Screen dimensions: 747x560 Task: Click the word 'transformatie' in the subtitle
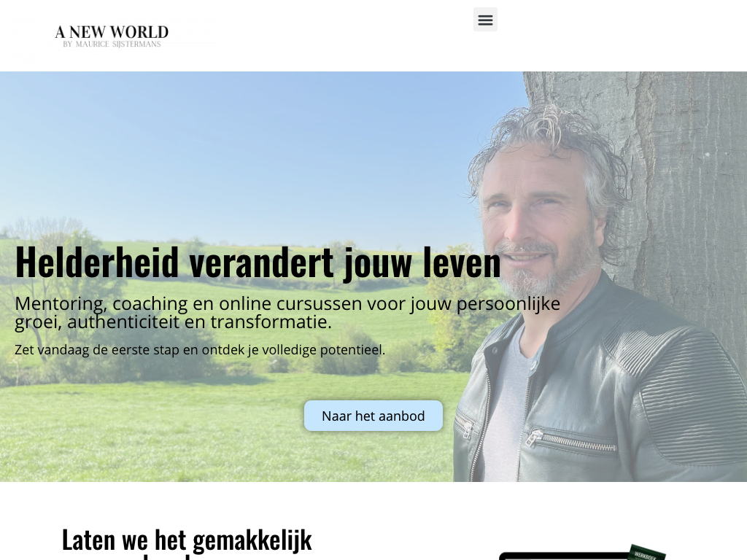[x=271, y=322]
